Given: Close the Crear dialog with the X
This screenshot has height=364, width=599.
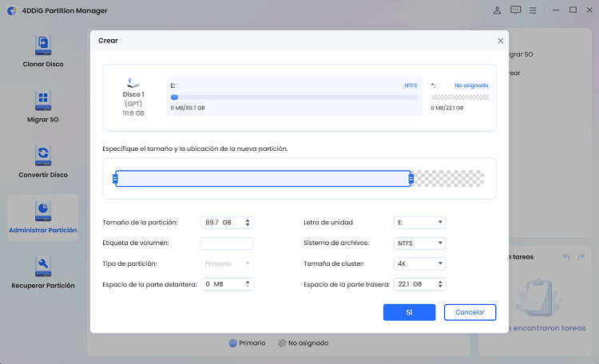Looking at the screenshot, I should (x=500, y=40).
